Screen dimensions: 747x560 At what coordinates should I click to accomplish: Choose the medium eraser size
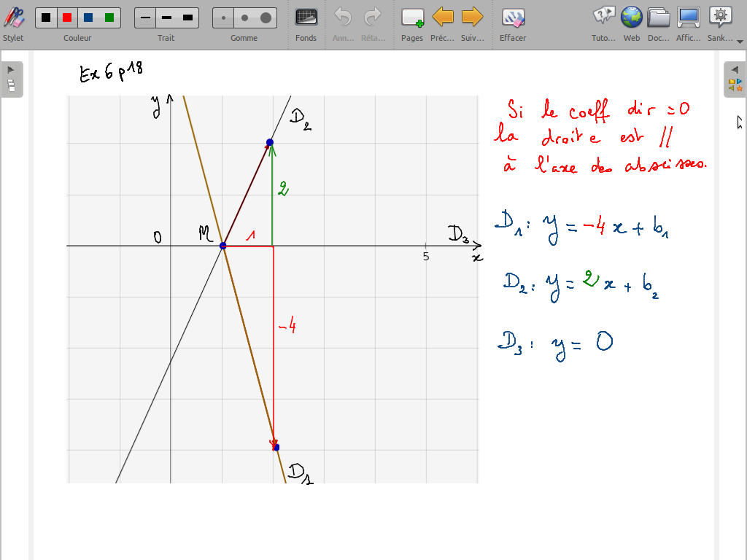click(244, 17)
